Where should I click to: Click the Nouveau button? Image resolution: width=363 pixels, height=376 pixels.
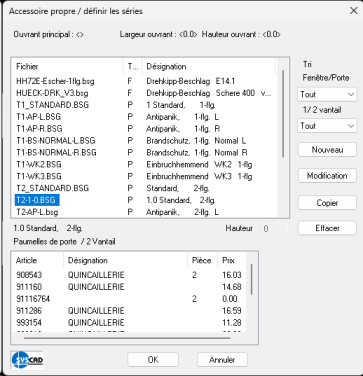(327, 150)
